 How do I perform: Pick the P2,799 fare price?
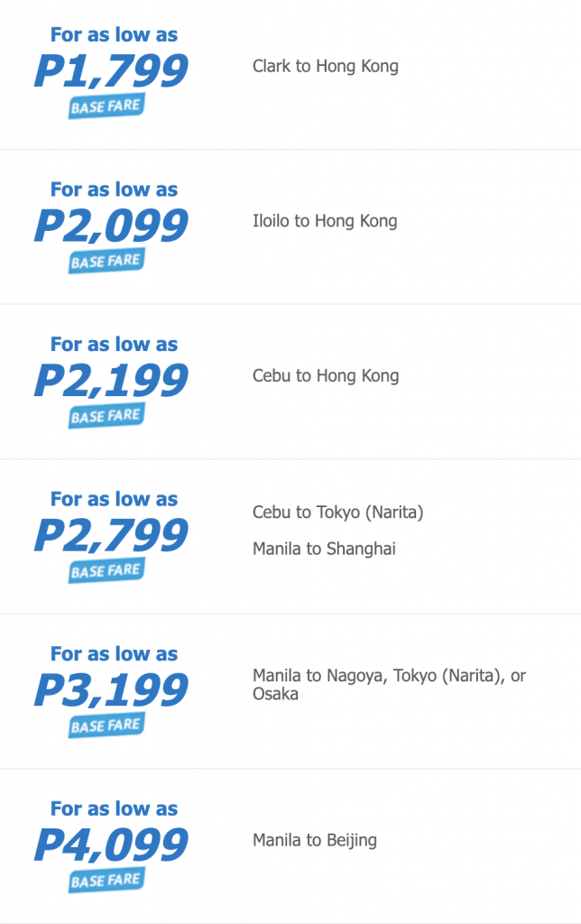111,536
